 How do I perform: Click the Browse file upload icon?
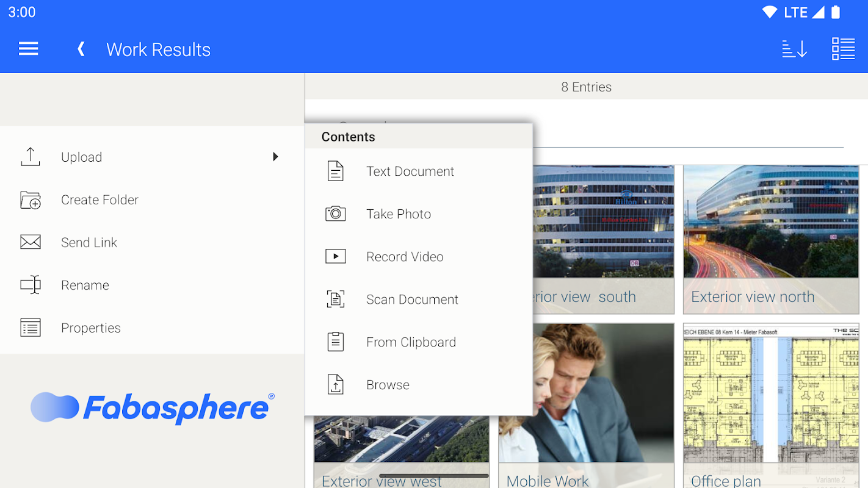[x=336, y=384]
